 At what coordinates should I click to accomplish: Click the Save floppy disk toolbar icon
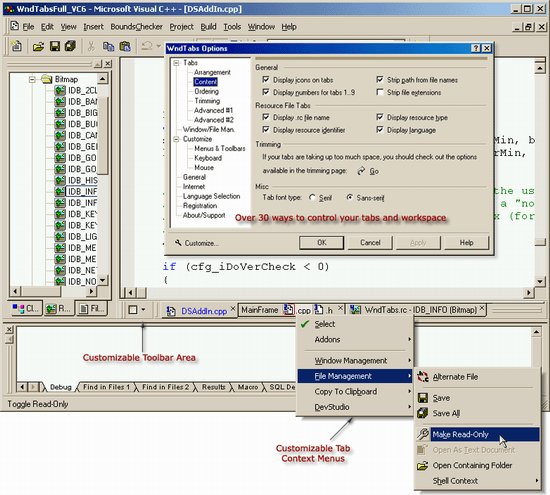click(55, 46)
